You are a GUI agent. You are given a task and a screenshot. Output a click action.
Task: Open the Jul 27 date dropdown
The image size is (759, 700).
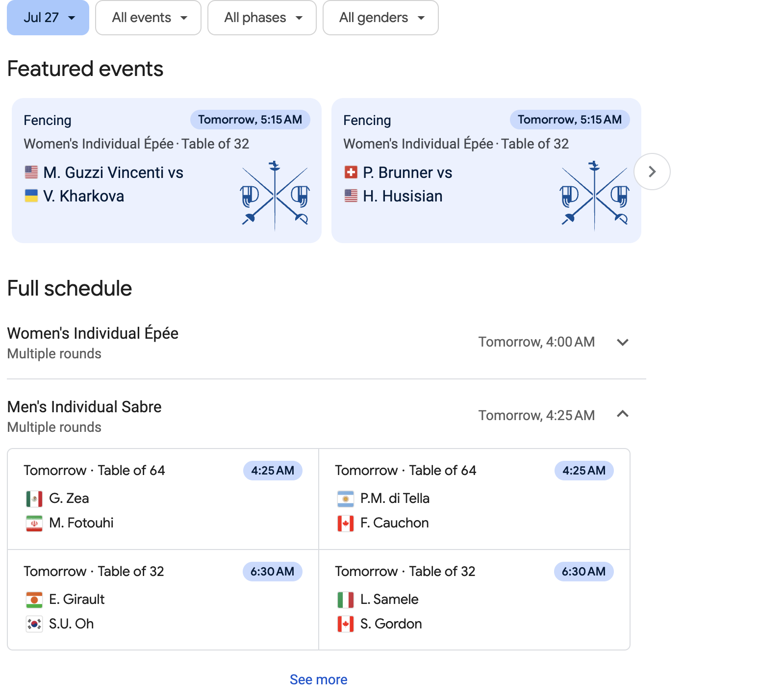48,18
